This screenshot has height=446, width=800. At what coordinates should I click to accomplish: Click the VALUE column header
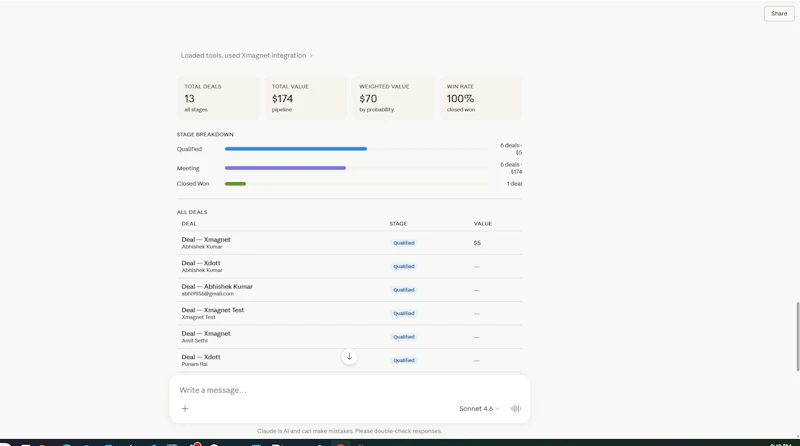point(483,224)
